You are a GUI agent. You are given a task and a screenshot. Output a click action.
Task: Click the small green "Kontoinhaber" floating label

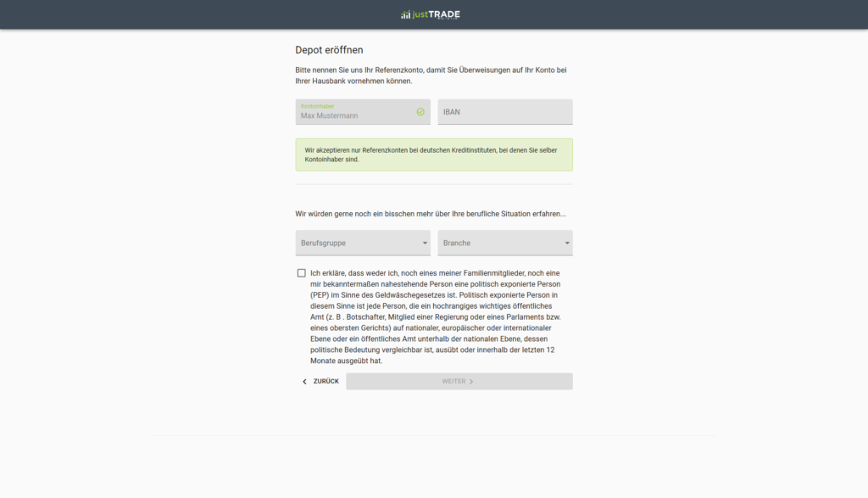(x=317, y=106)
